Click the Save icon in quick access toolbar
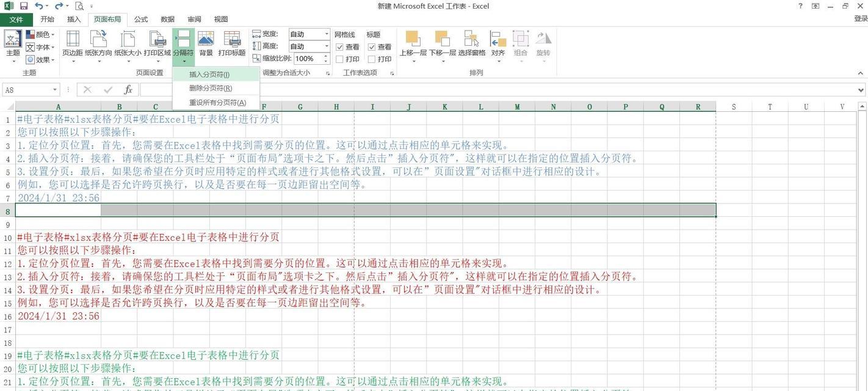868x391 pixels. click(x=24, y=5)
